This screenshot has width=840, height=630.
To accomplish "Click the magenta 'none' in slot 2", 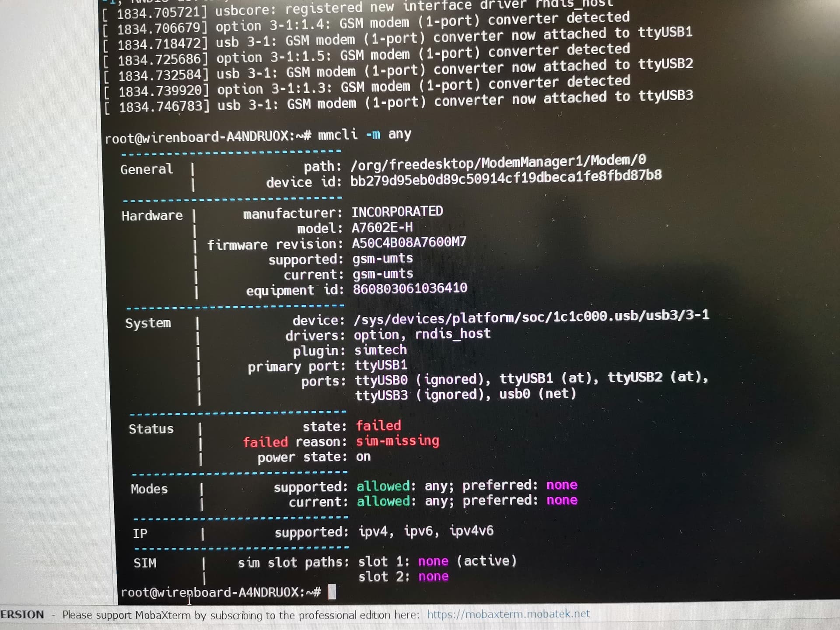I will click(x=433, y=577).
